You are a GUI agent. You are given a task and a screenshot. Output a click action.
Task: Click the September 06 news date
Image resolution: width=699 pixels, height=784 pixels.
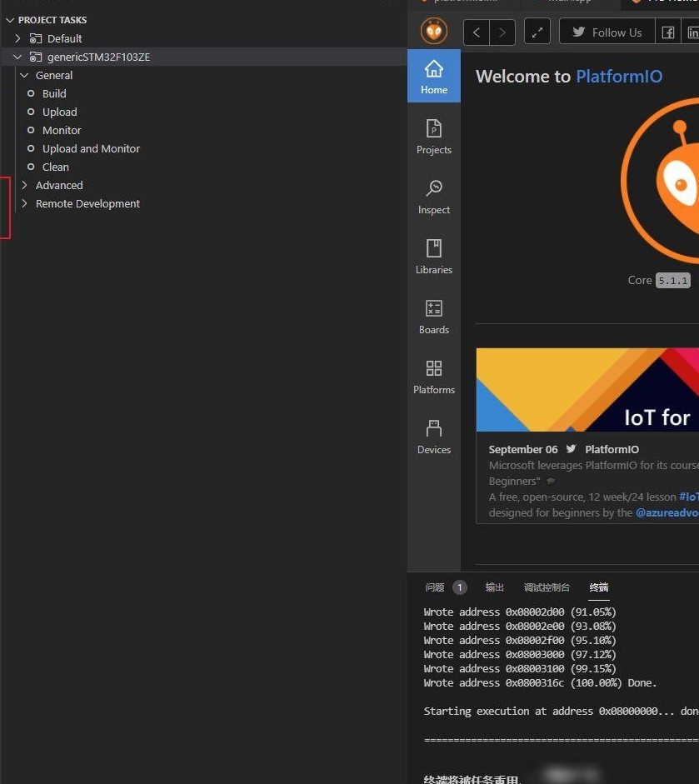pyautogui.click(x=523, y=450)
